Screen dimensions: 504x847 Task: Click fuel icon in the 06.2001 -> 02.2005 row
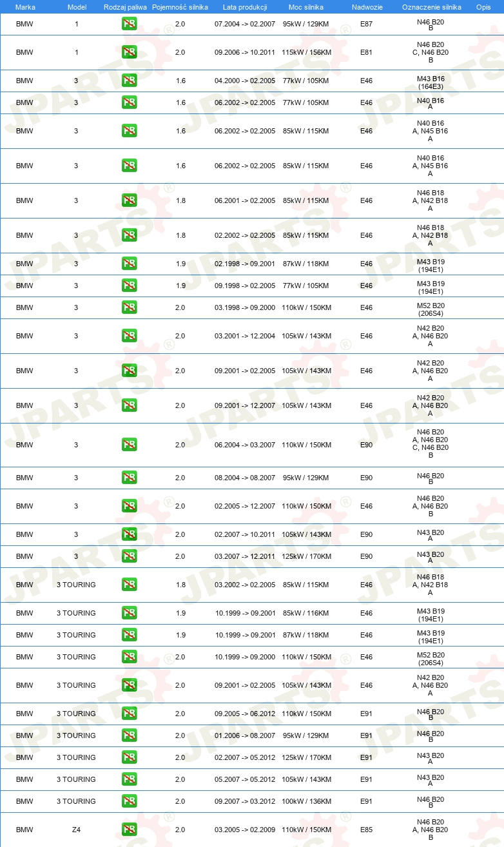(129, 200)
